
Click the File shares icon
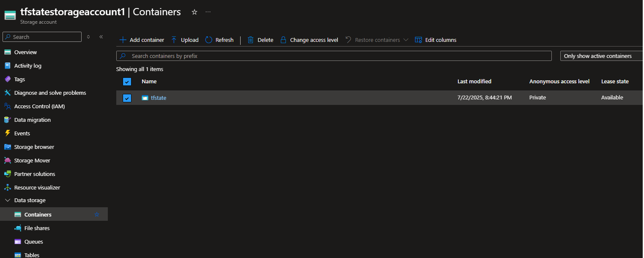(17, 228)
